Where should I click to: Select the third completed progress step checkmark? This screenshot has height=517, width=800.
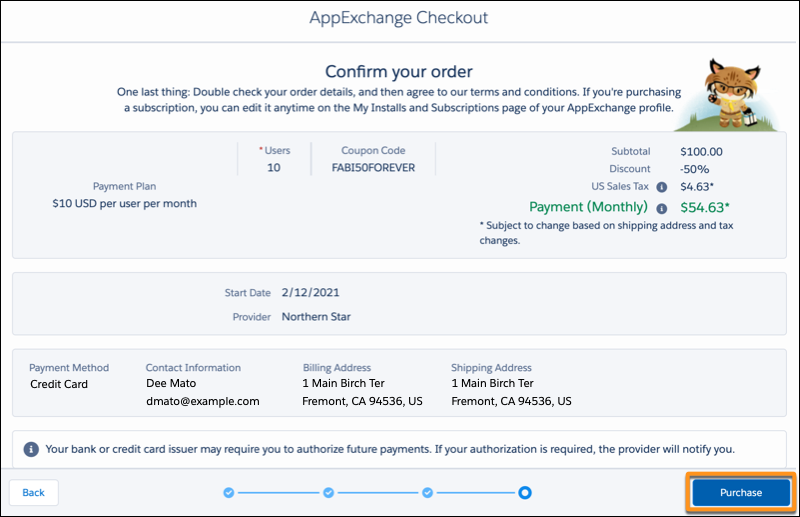[x=427, y=492]
